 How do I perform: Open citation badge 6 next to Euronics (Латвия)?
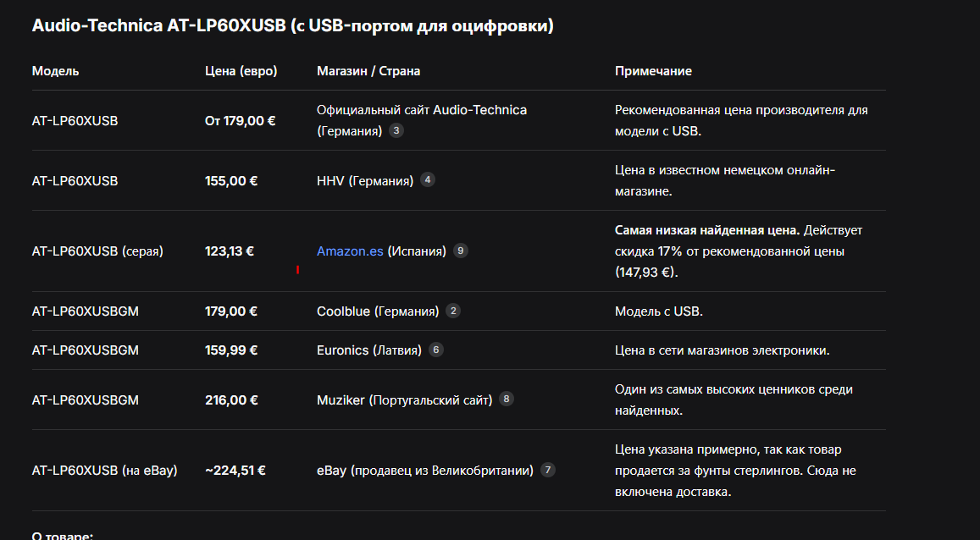pyautogui.click(x=436, y=350)
